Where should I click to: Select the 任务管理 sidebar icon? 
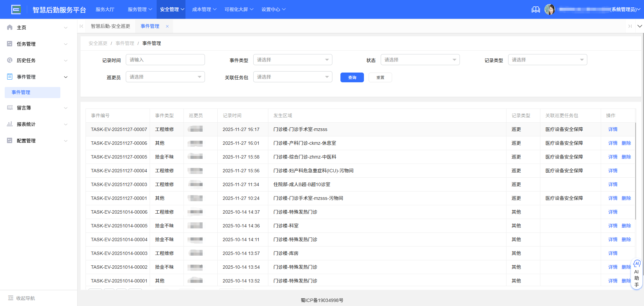[9, 44]
